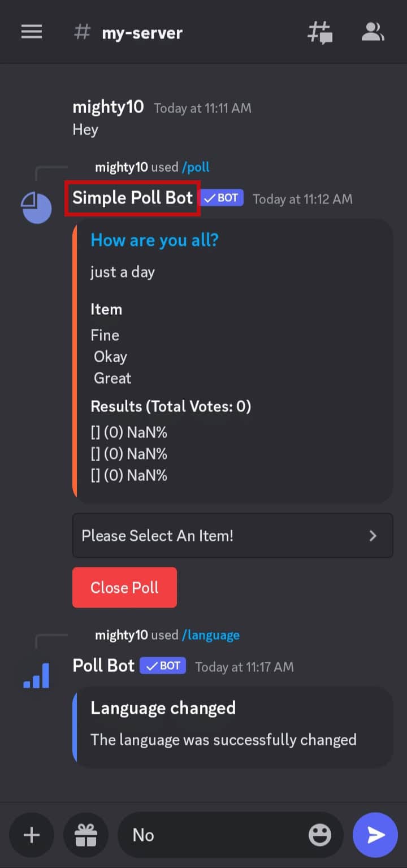Tap the plus icon to attach content

(32, 835)
